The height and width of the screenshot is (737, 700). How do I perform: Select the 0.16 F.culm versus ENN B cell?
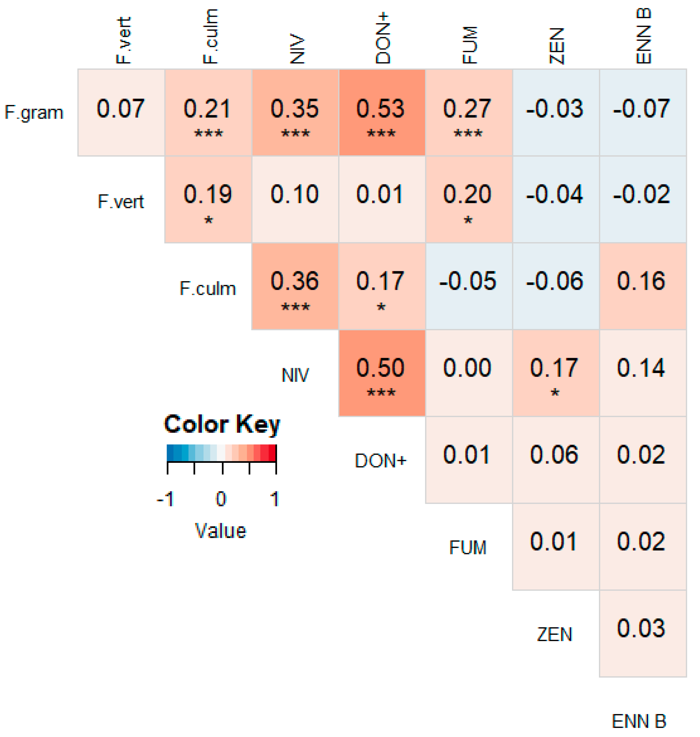click(x=643, y=286)
